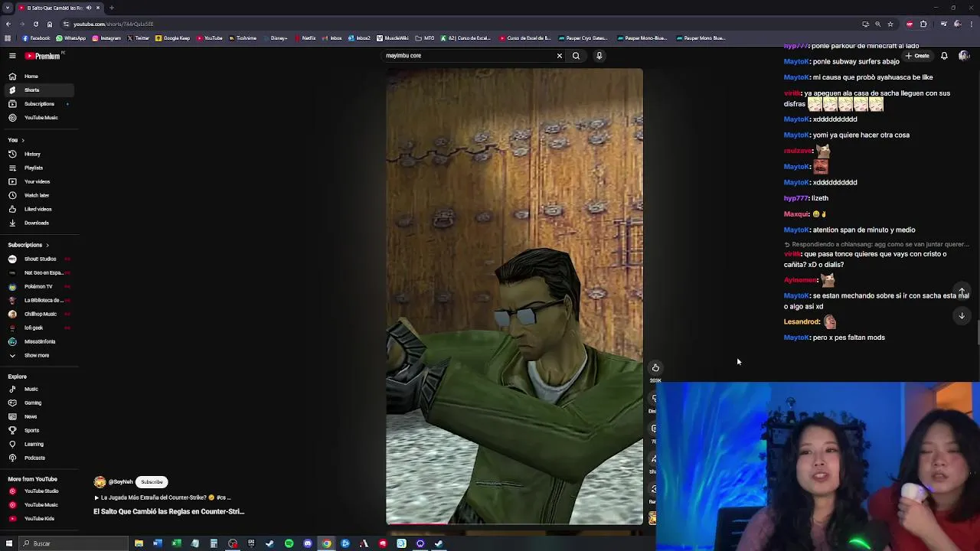Open Spotify from taskbar
This screenshot has width=980, height=551.
click(289, 543)
